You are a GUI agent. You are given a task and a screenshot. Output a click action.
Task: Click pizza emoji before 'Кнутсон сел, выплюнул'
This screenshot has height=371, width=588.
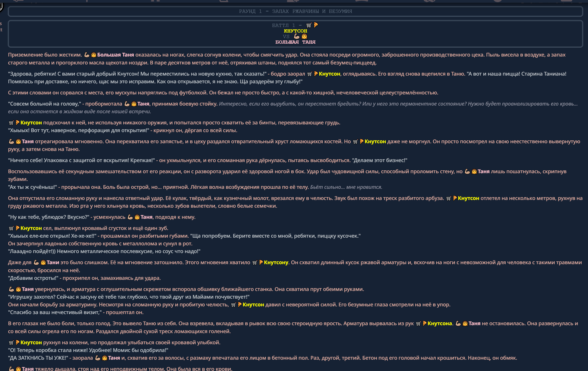(18, 228)
